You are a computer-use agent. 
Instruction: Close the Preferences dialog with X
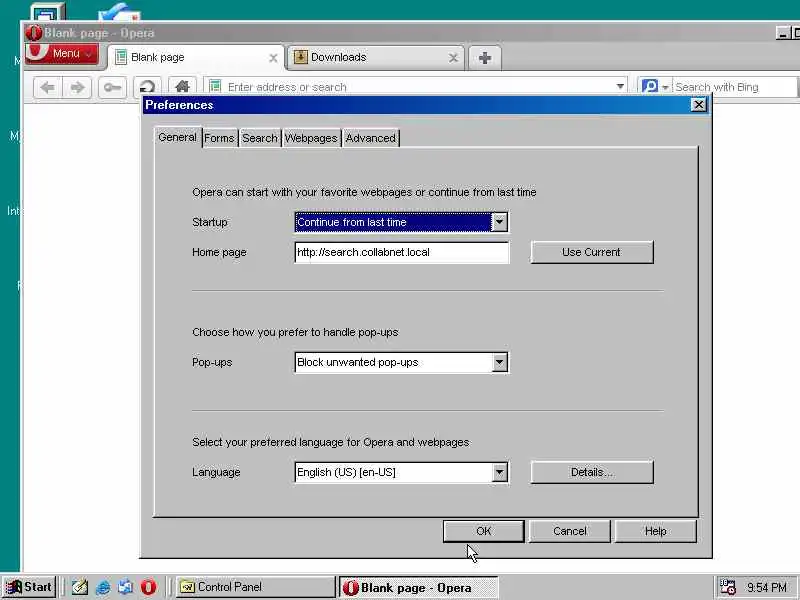point(698,105)
